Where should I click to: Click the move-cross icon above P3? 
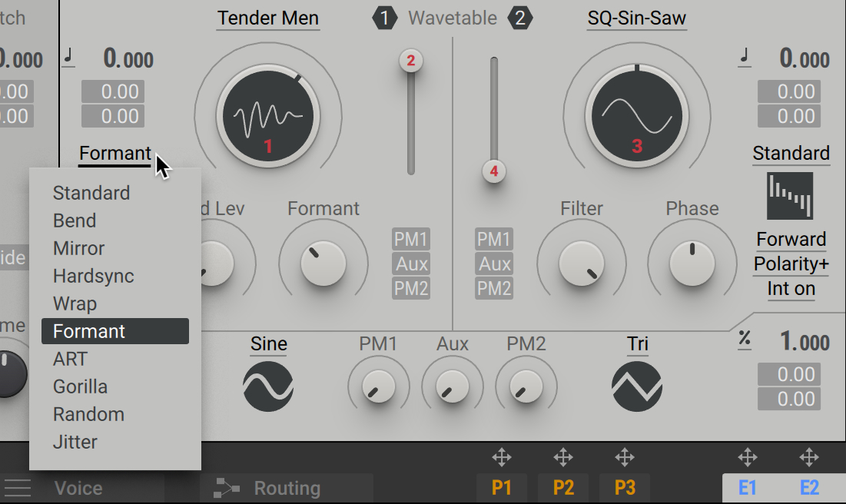coord(625,457)
